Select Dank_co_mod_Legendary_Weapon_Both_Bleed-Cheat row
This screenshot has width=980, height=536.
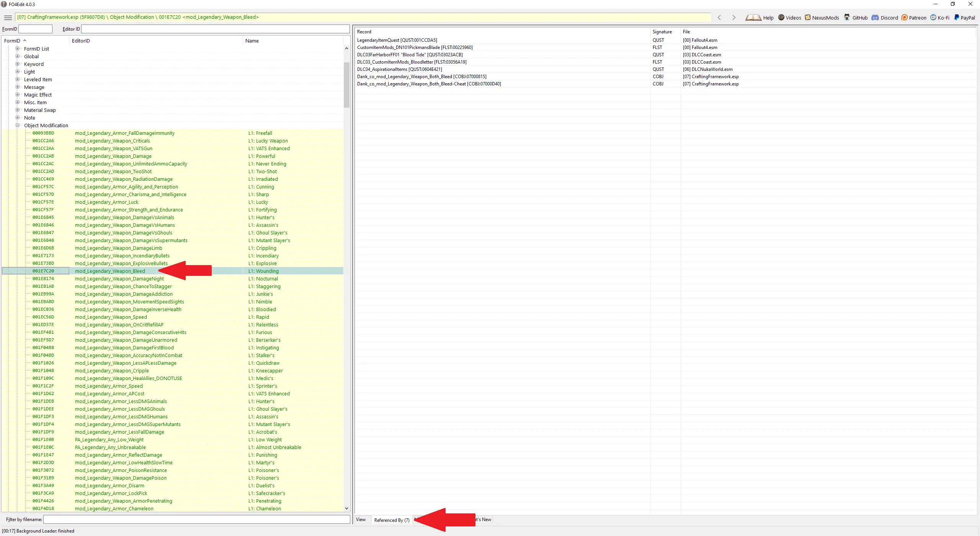tap(665, 84)
